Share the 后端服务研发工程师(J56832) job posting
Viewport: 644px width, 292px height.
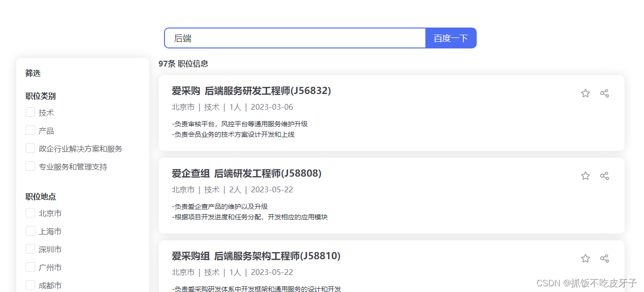pyautogui.click(x=604, y=93)
